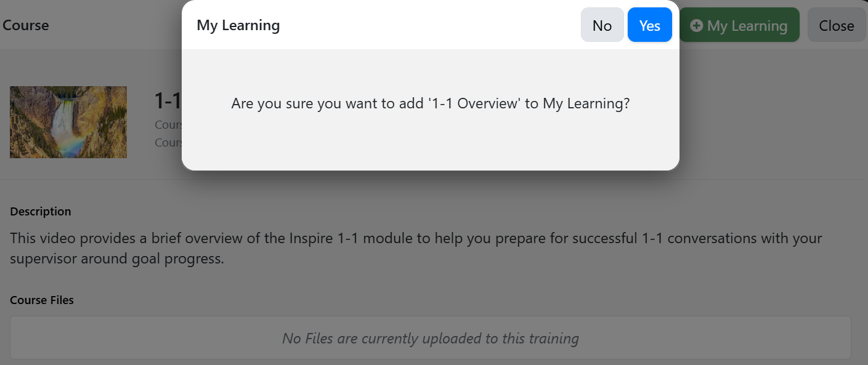Click the Course header label
The width and height of the screenshot is (868, 365).
coord(26,25)
